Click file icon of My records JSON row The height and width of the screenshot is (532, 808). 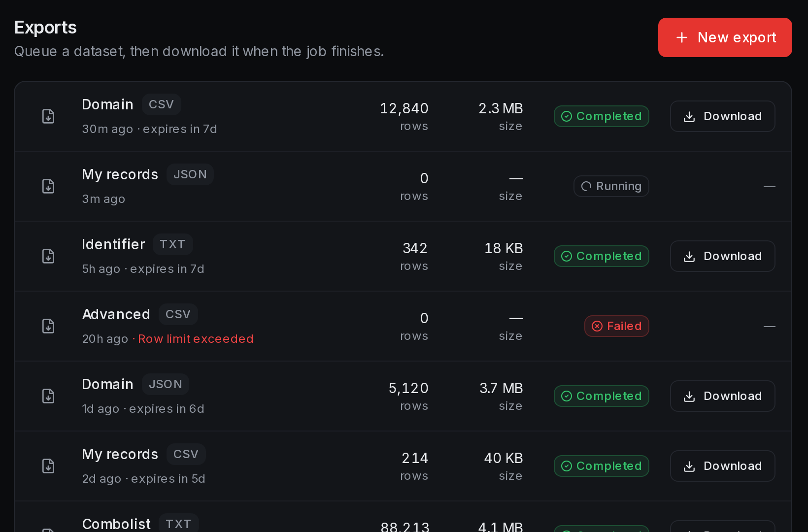tap(48, 186)
